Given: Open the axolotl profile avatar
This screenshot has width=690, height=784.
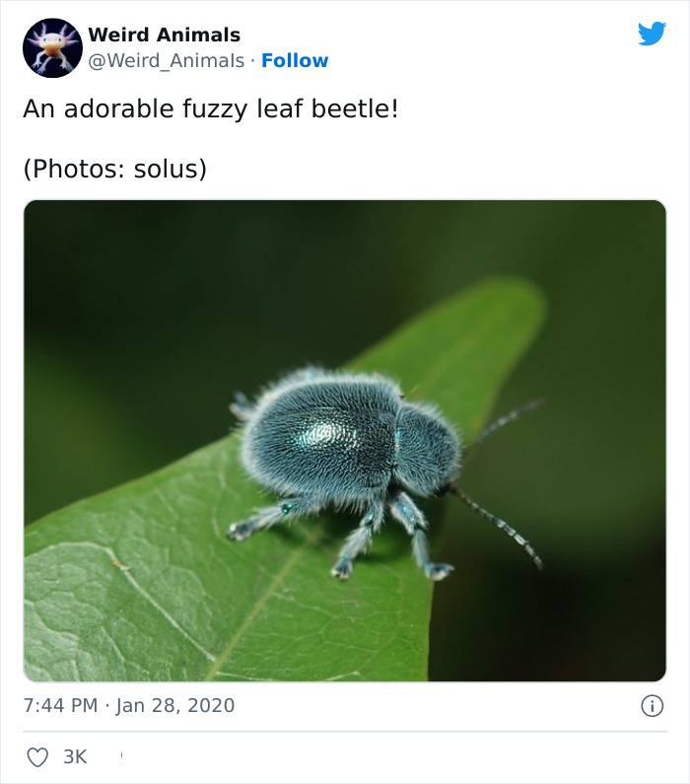Looking at the screenshot, I should [x=52, y=48].
